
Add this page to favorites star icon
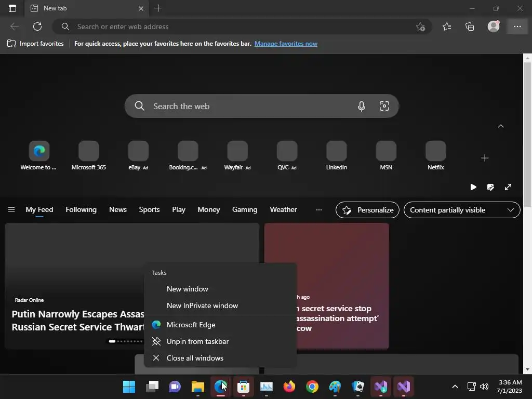420,26
